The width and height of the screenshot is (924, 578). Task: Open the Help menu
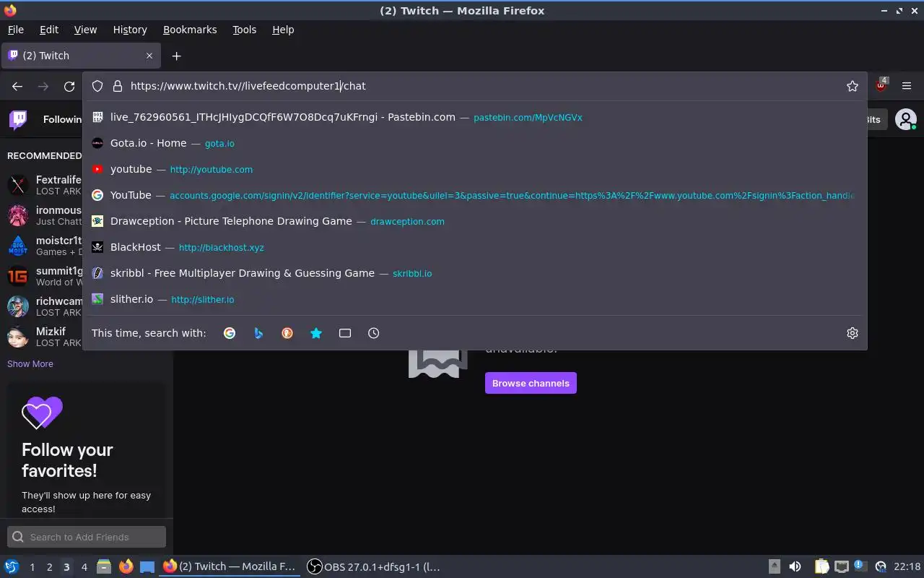point(283,30)
